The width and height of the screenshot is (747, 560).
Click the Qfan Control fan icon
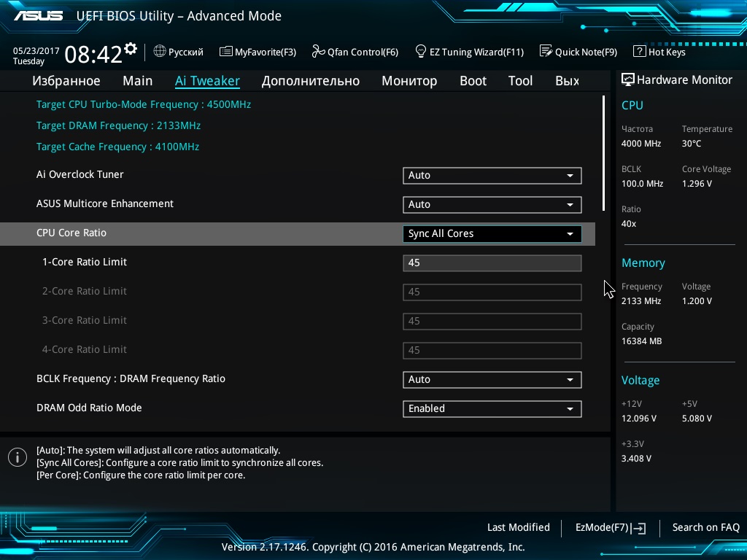pyautogui.click(x=318, y=51)
